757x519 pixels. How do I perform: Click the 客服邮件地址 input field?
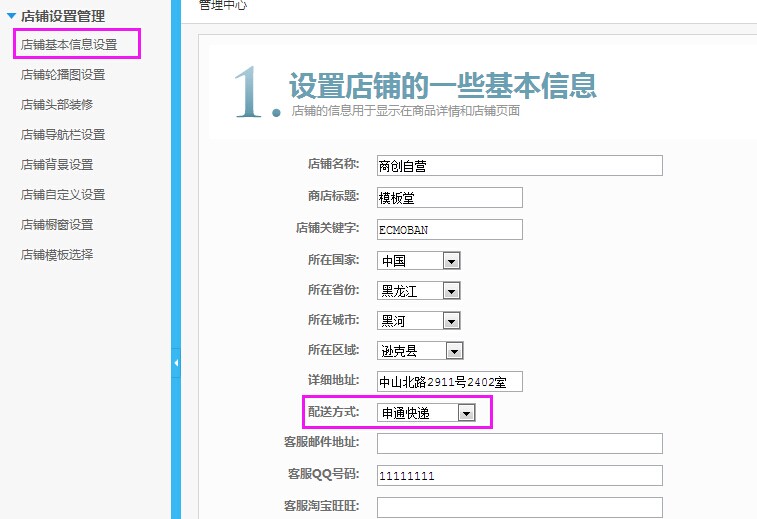coord(519,443)
